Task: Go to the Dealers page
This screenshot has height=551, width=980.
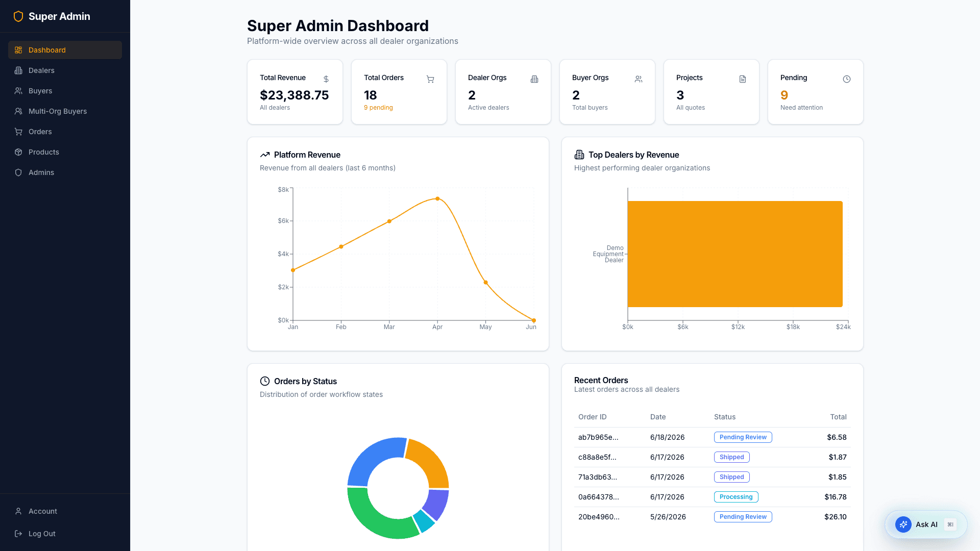Action: [65, 70]
